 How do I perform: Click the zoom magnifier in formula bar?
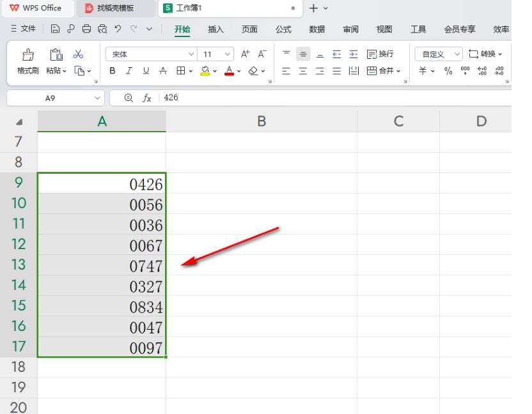coord(129,98)
